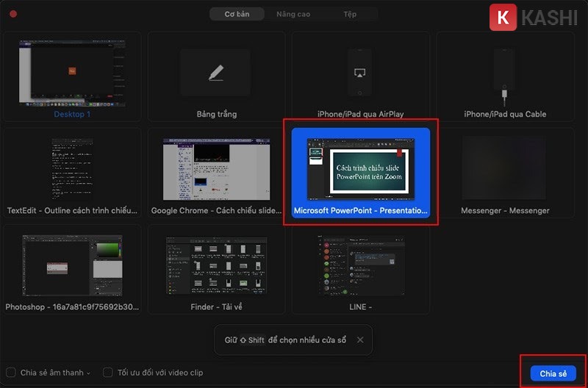Image resolution: width=588 pixels, height=388 pixels.
Task: Select the Microsoft PowerPoint Presentation window
Action: 361,173
